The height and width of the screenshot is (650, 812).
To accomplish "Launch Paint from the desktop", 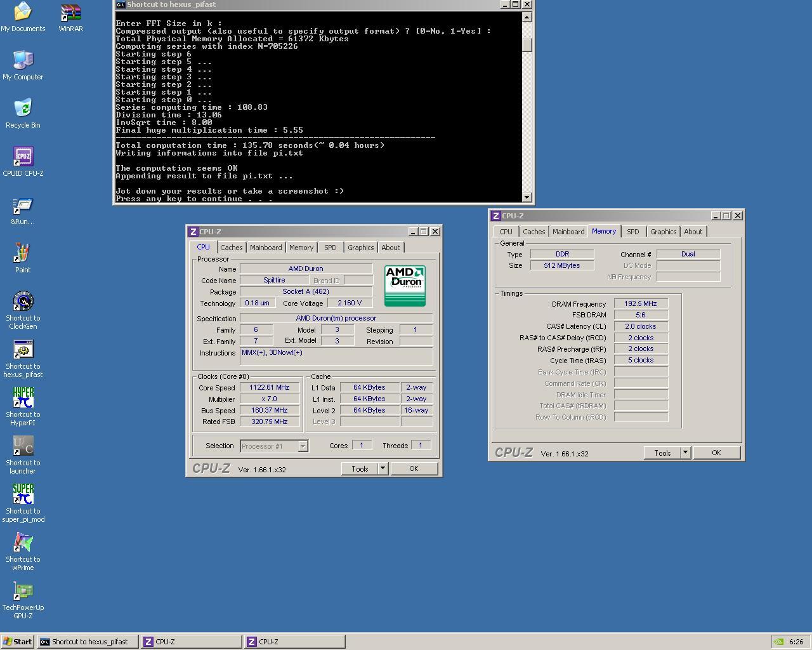I will click(x=23, y=258).
